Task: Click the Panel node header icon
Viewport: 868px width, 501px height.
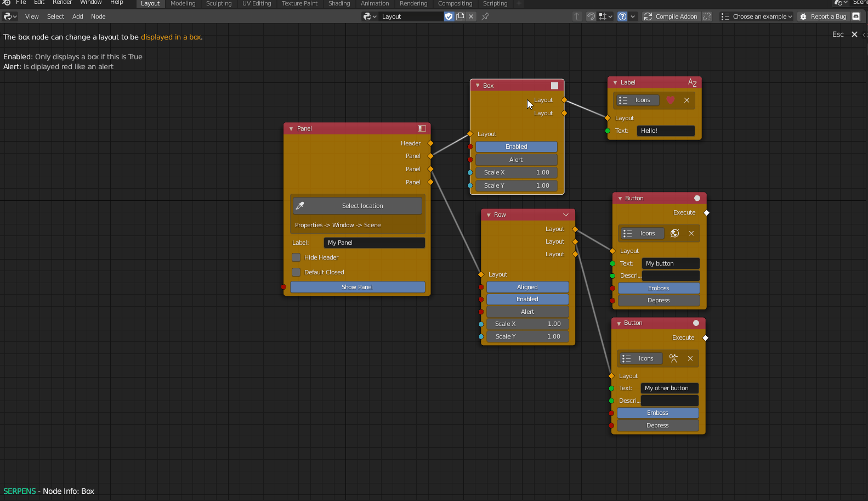Action: [x=422, y=128]
